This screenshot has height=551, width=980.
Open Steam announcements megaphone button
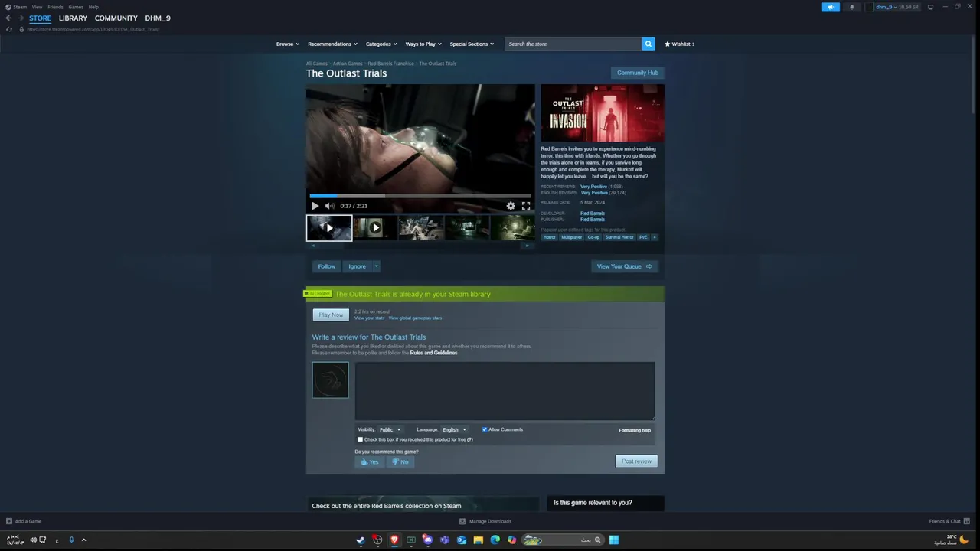(x=830, y=7)
